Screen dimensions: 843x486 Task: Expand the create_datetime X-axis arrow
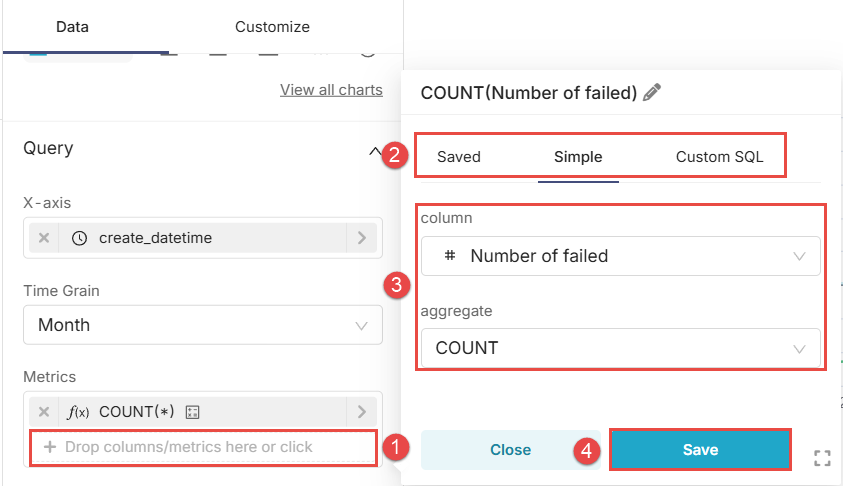coord(362,238)
